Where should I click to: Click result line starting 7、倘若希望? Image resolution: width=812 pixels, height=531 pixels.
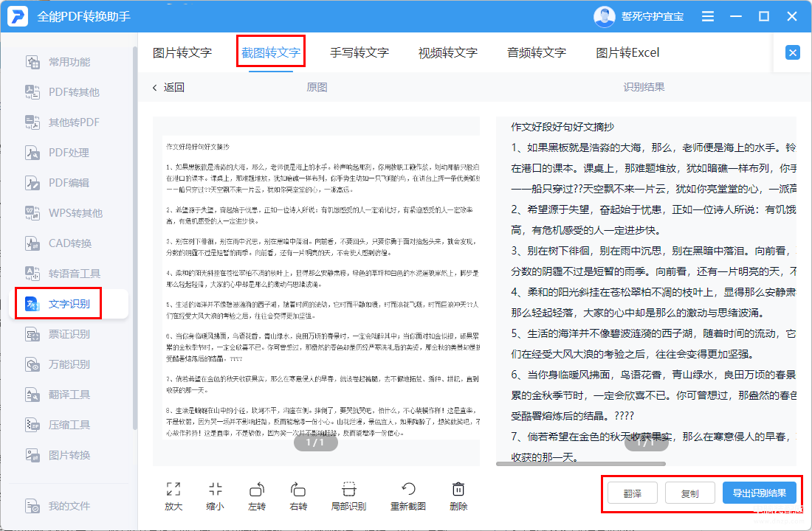[653, 437]
